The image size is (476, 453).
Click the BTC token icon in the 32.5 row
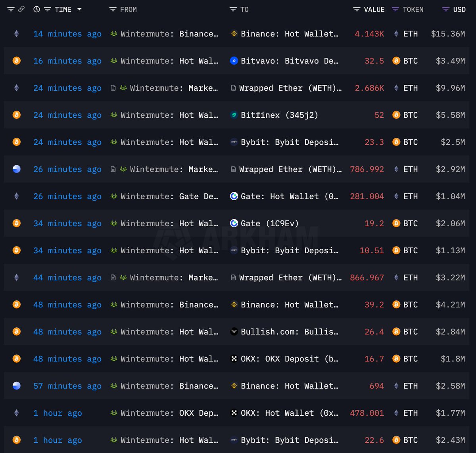tap(396, 61)
